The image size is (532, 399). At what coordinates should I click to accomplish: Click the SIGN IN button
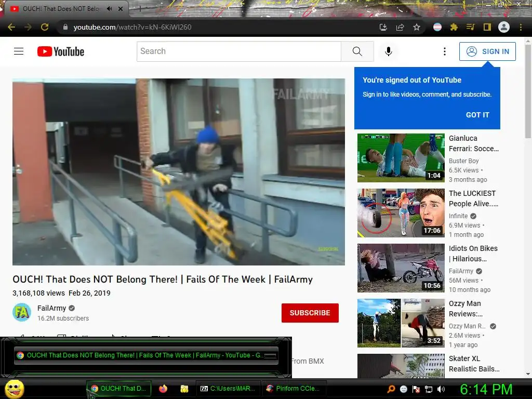tap(487, 51)
